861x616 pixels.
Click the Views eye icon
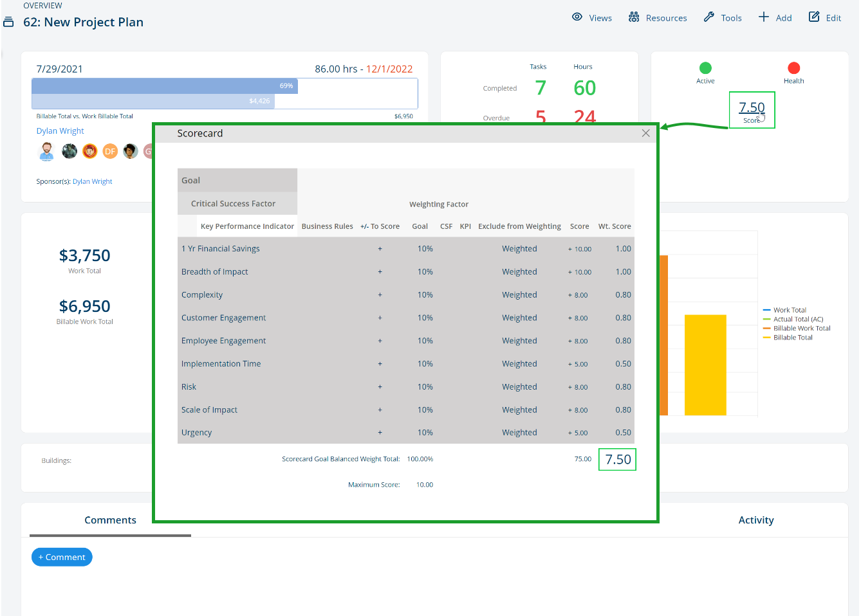tap(577, 17)
